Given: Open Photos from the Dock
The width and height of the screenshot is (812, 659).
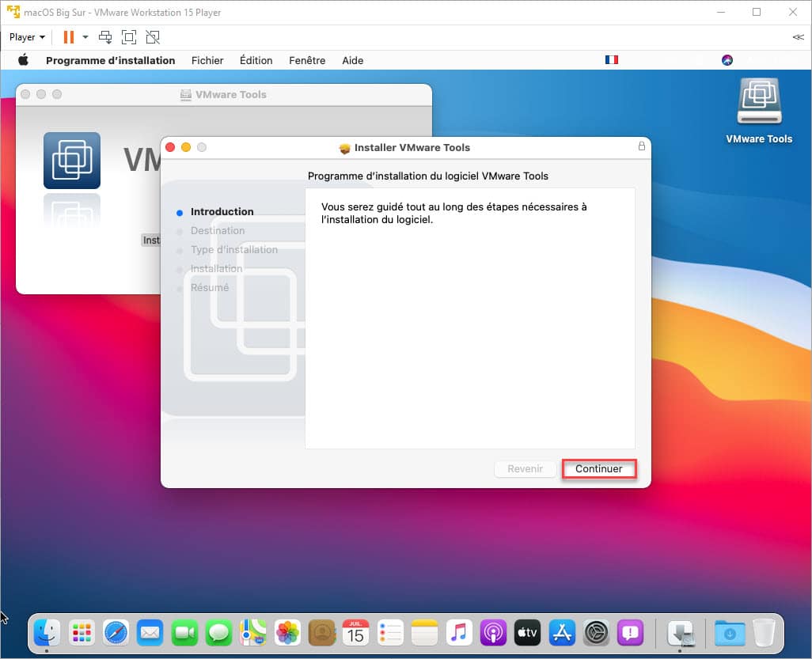Looking at the screenshot, I should (x=287, y=633).
